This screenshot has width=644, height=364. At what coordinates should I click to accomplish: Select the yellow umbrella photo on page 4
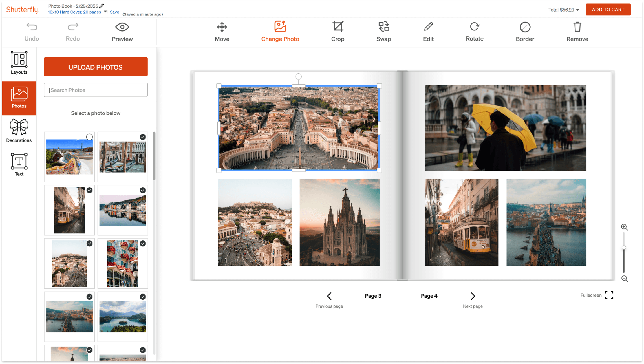tap(506, 128)
